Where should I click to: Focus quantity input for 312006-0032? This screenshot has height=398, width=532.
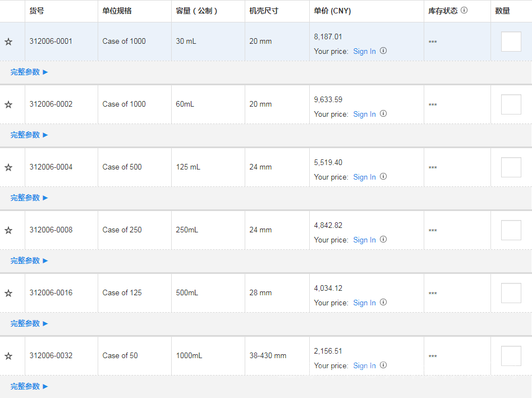coord(511,356)
